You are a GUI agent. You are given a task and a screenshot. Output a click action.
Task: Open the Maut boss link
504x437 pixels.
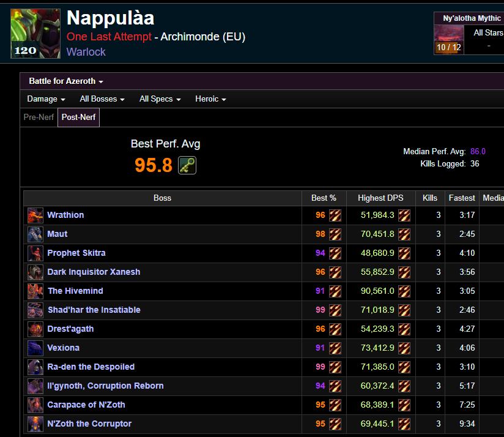point(57,234)
